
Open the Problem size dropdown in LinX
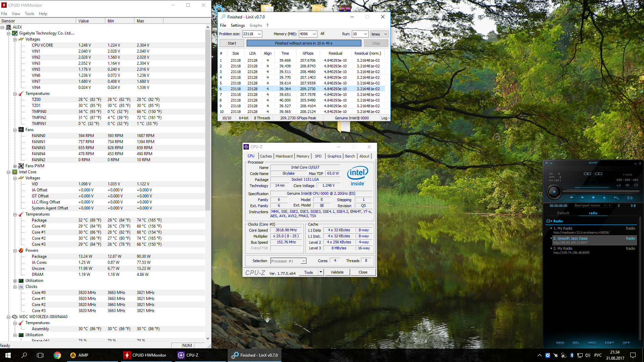pos(259,34)
